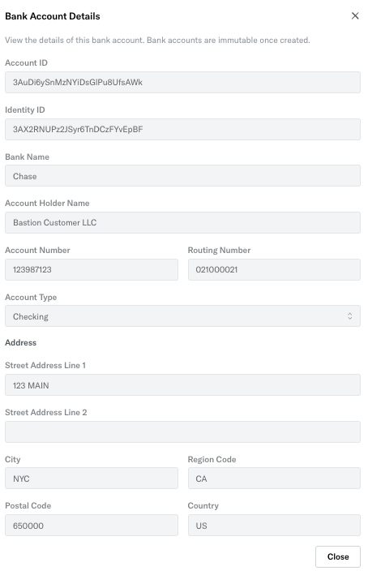Click the Region Code field

click(x=274, y=479)
